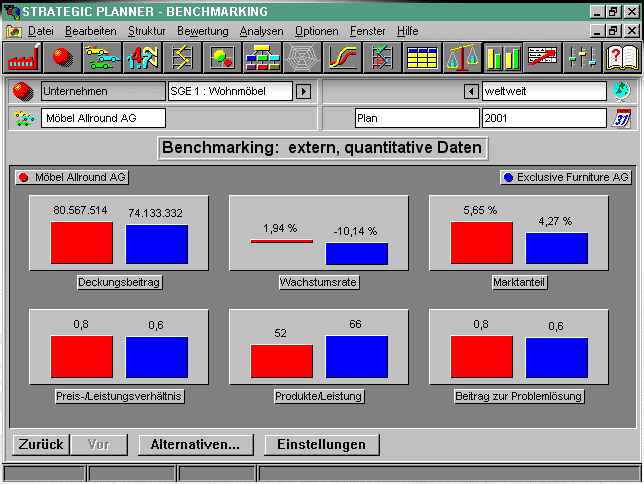Select the S-curve lifecycle icon
Image resolution: width=644 pixels, height=484 pixels.
click(342, 57)
